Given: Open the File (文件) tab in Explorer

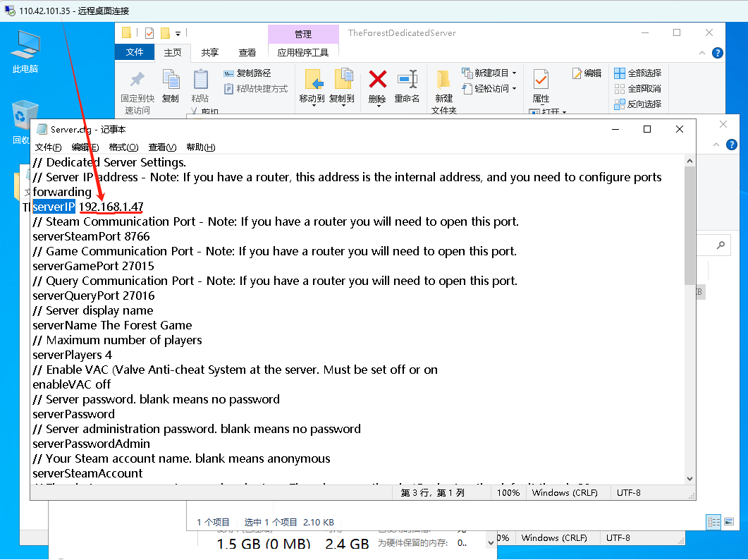Looking at the screenshot, I should [x=135, y=52].
